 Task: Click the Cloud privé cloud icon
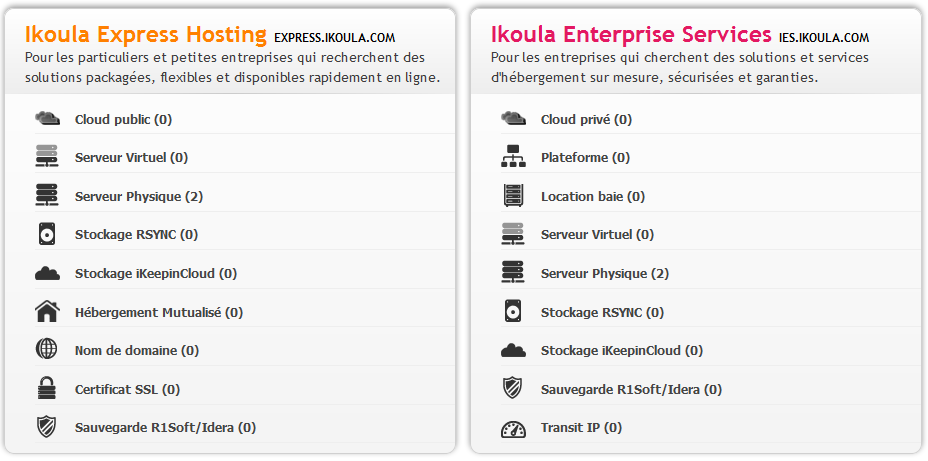coord(513,119)
